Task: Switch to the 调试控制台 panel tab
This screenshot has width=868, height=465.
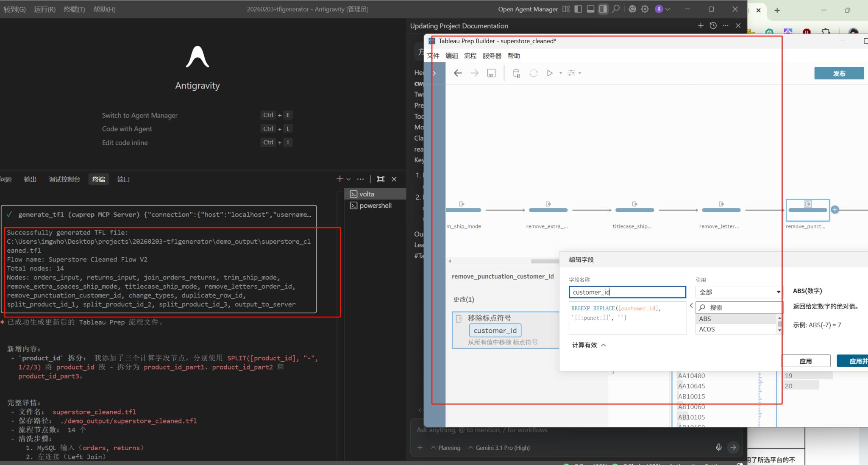Action: pyautogui.click(x=64, y=179)
